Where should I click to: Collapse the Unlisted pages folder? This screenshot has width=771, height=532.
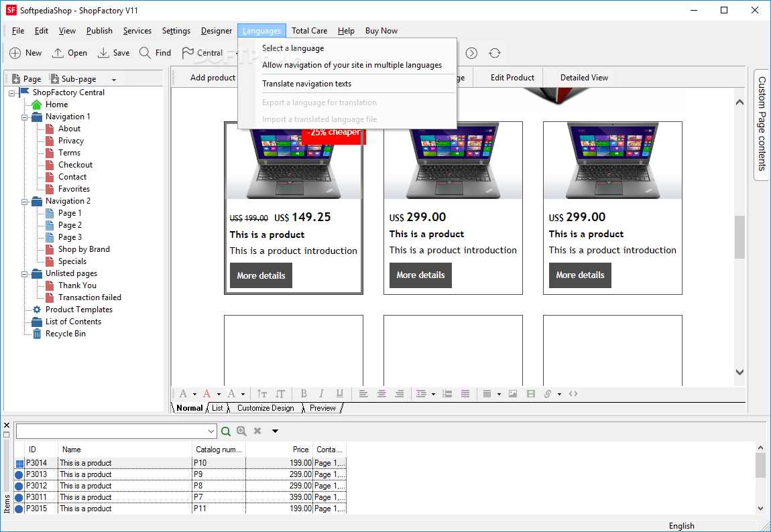[x=24, y=273]
